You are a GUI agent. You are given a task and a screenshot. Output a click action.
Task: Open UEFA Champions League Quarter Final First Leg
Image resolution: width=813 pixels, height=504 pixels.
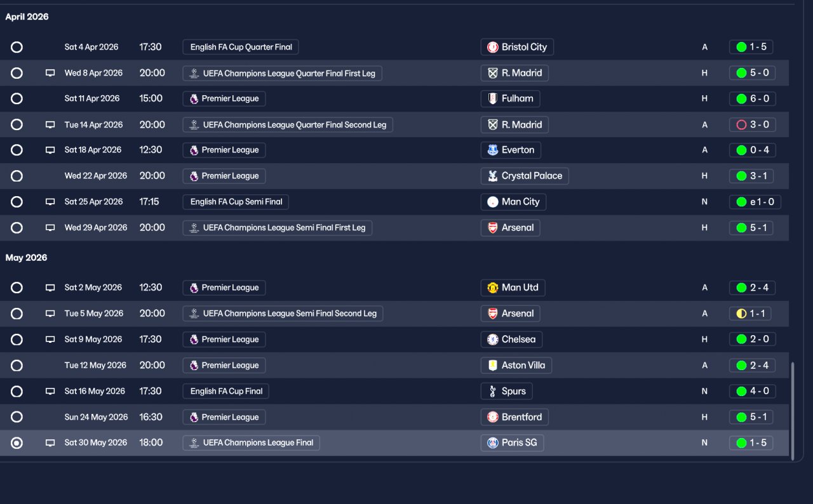pos(282,73)
